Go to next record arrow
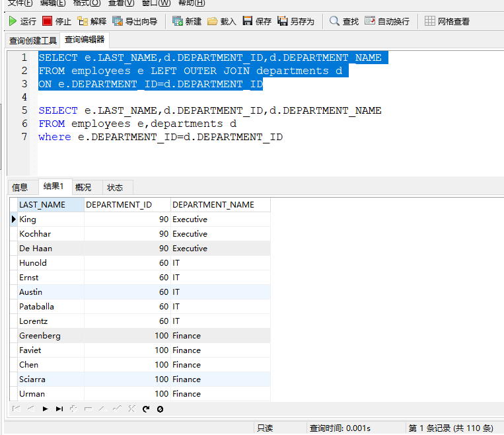The width and height of the screenshot is (504, 435). (46, 409)
